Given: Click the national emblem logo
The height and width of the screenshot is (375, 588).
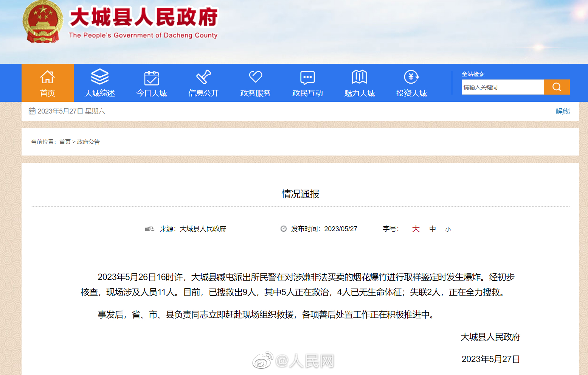Looking at the screenshot, I should click(x=43, y=22).
